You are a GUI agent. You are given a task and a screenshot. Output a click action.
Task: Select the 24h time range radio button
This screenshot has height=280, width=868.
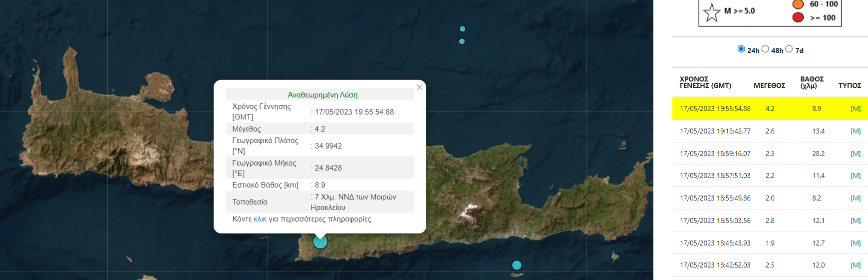(x=741, y=49)
